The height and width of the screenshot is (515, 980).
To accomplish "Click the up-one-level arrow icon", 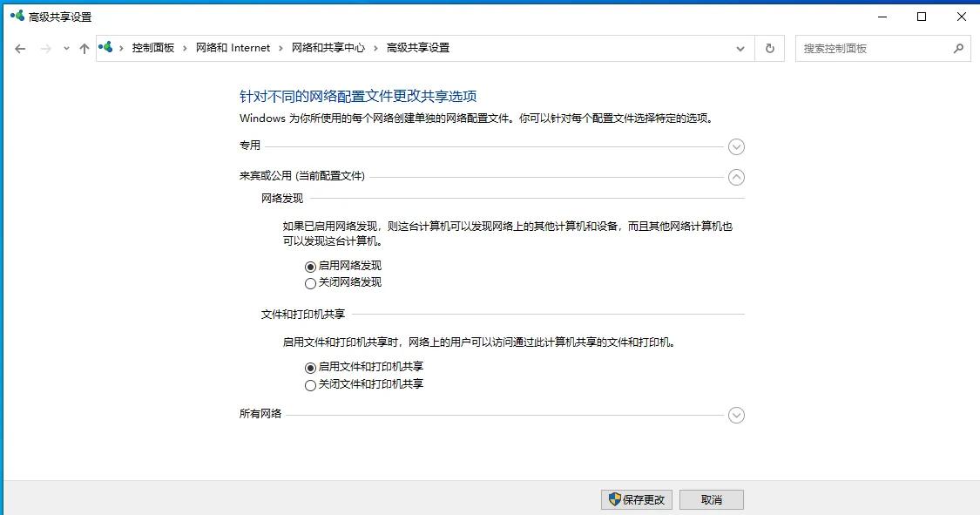I will click(x=84, y=48).
